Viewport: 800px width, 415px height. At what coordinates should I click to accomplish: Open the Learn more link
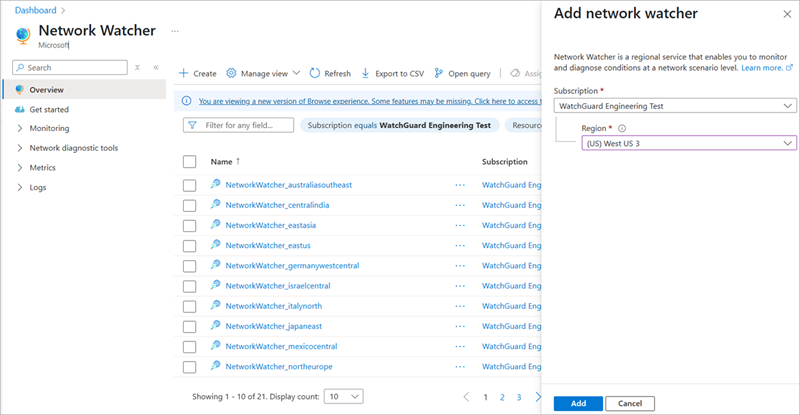(x=767, y=68)
